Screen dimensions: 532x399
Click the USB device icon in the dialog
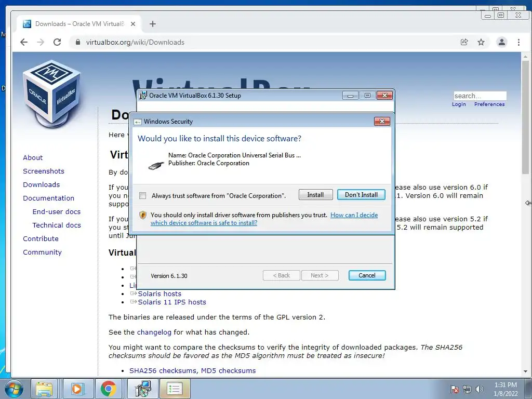tap(156, 166)
